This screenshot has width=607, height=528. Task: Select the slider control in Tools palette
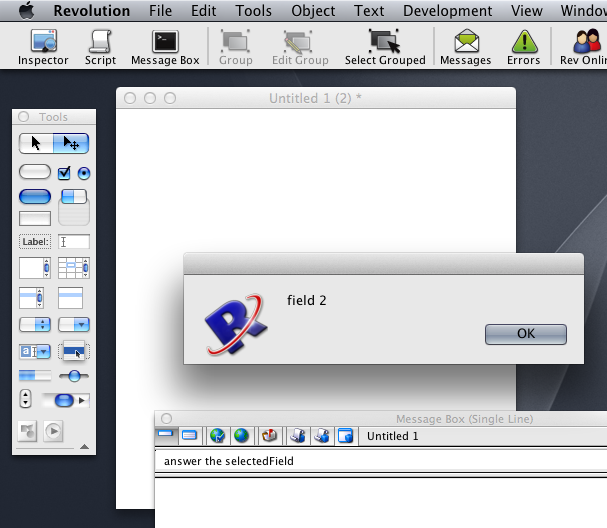(73, 375)
